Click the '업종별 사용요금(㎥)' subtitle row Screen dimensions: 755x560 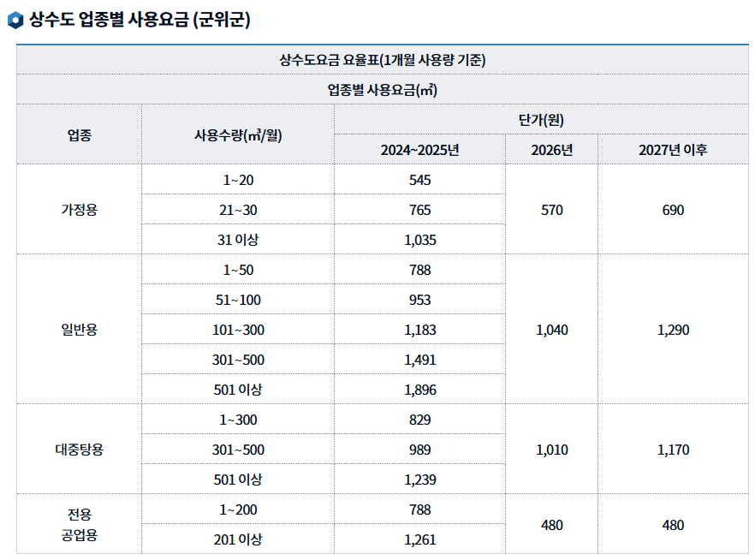click(383, 90)
